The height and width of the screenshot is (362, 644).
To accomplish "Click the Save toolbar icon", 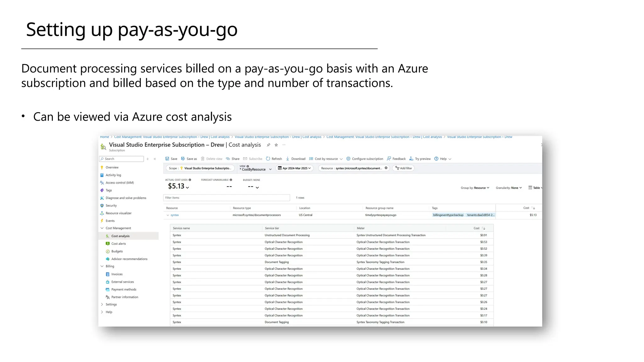I will click(x=167, y=159).
